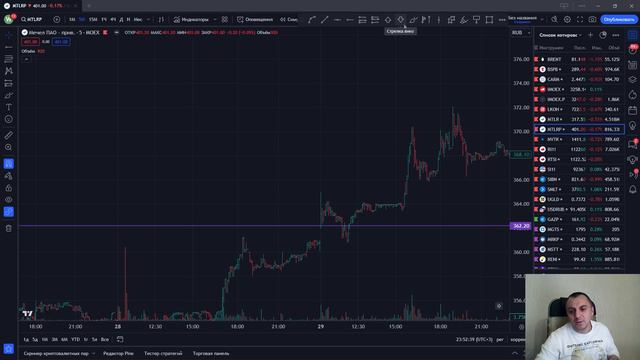Click the bar Replay (Симулятор) button

point(289,20)
